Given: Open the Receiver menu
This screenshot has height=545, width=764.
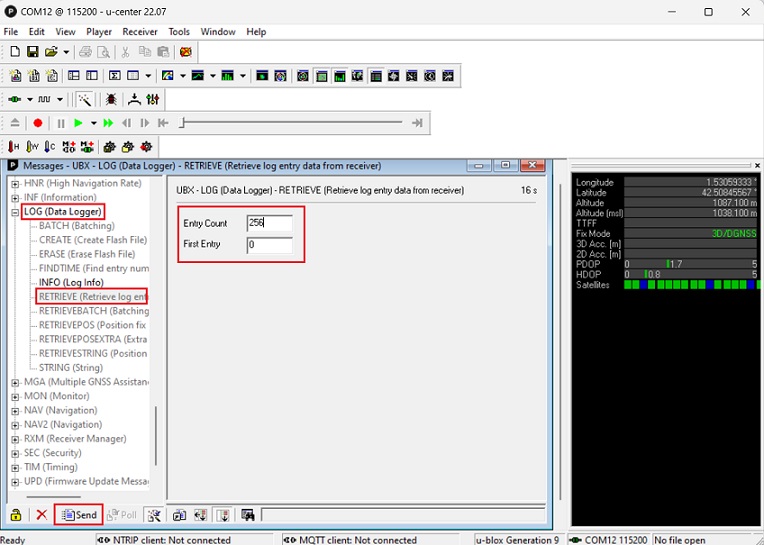Looking at the screenshot, I should (140, 32).
